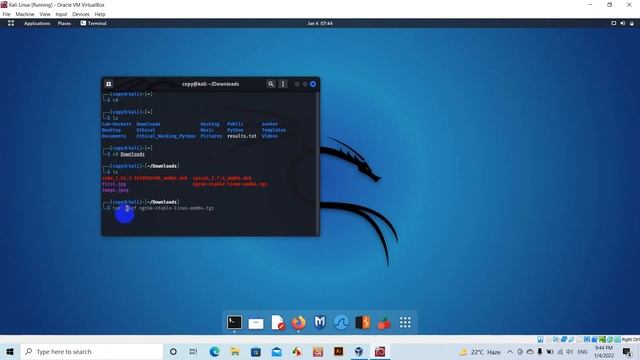640x360 pixels.
Task: Open the Windows Start menu
Action: click(x=10, y=351)
